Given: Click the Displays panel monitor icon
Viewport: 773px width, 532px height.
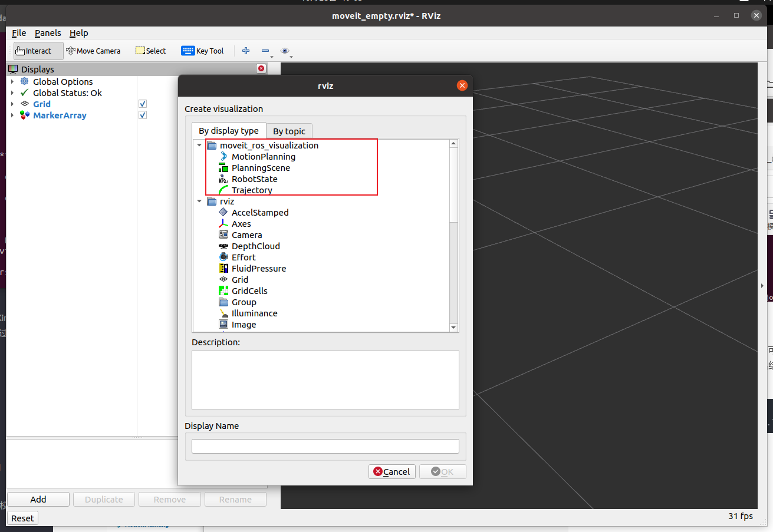Looking at the screenshot, I should pos(13,69).
